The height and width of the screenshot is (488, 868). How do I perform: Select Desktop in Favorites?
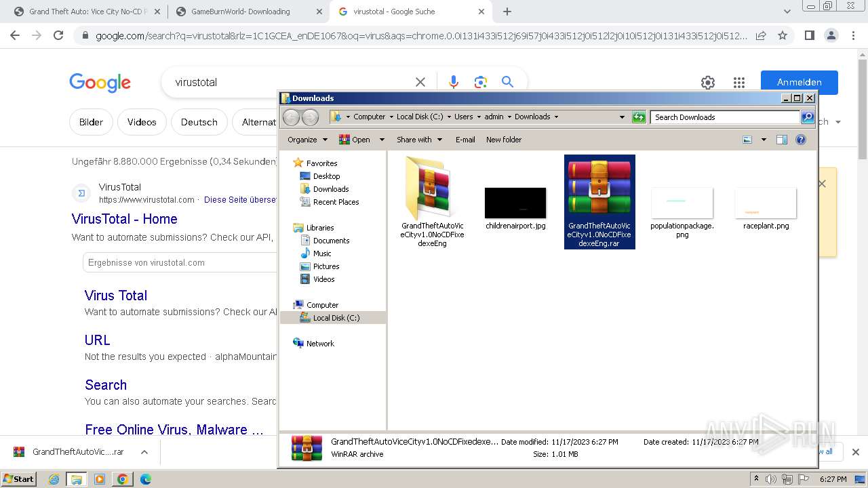point(326,176)
